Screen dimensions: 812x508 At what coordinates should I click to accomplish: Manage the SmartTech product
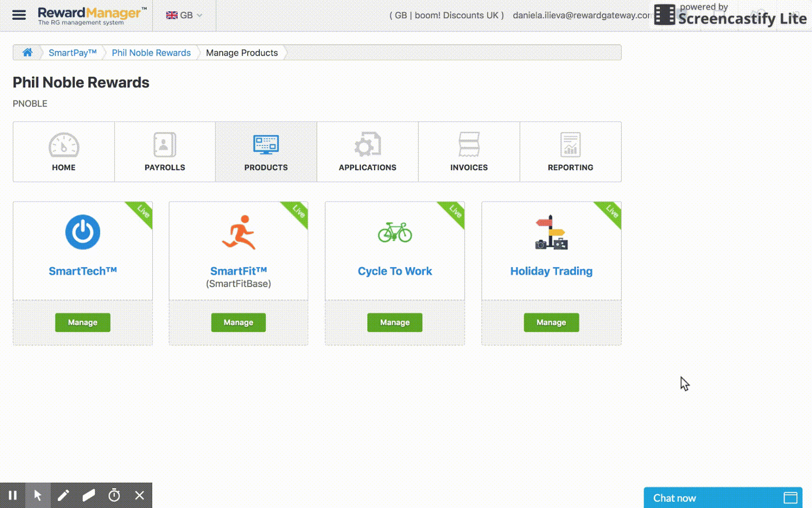pos(83,323)
